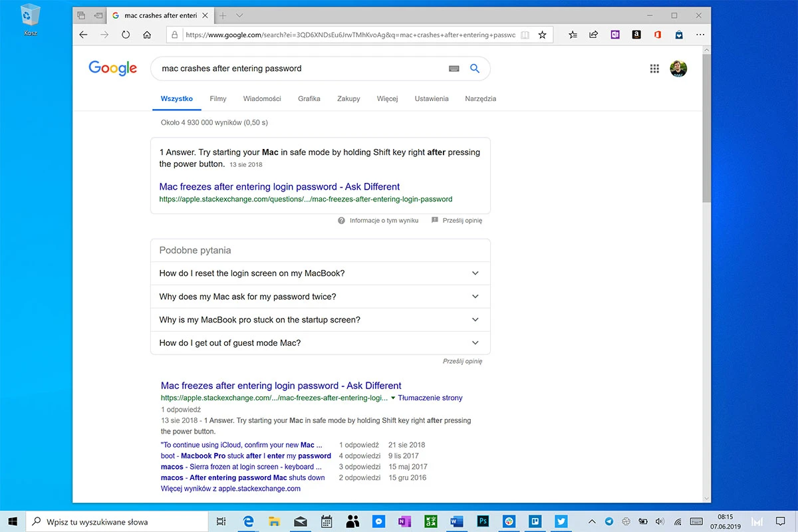The image size is (798, 532).
Task: Open the Google account profile picture
Action: coord(678,68)
